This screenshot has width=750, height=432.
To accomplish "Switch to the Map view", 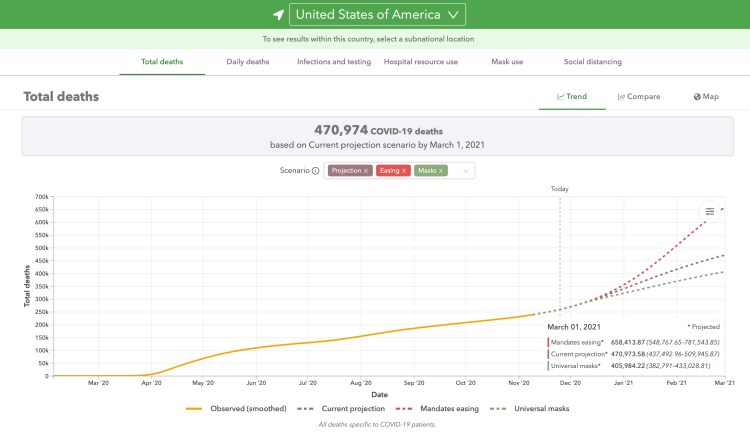I will point(705,97).
